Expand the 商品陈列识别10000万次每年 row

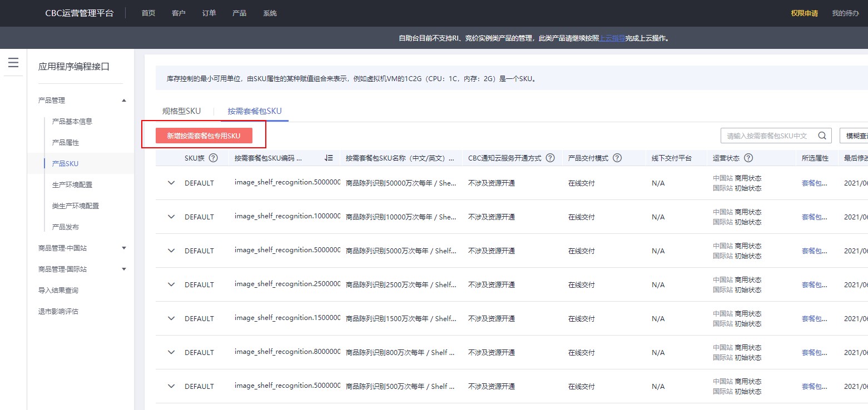click(171, 217)
